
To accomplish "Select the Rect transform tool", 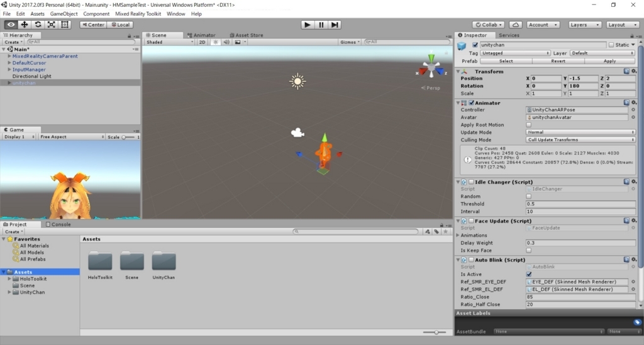I will (x=65, y=25).
